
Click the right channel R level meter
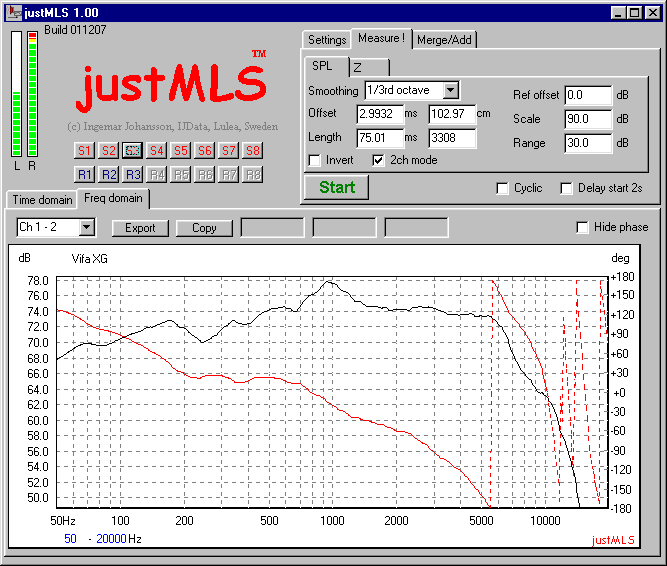click(32, 94)
